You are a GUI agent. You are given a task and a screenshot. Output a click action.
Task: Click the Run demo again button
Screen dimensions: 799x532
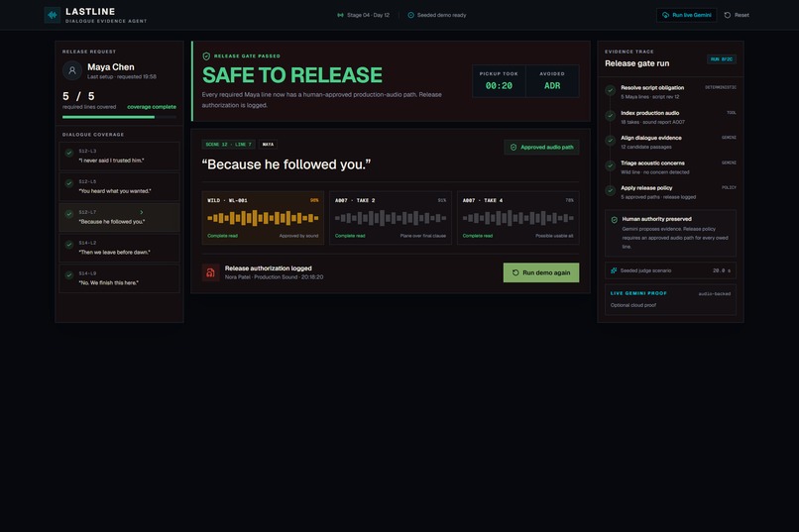coord(541,272)
